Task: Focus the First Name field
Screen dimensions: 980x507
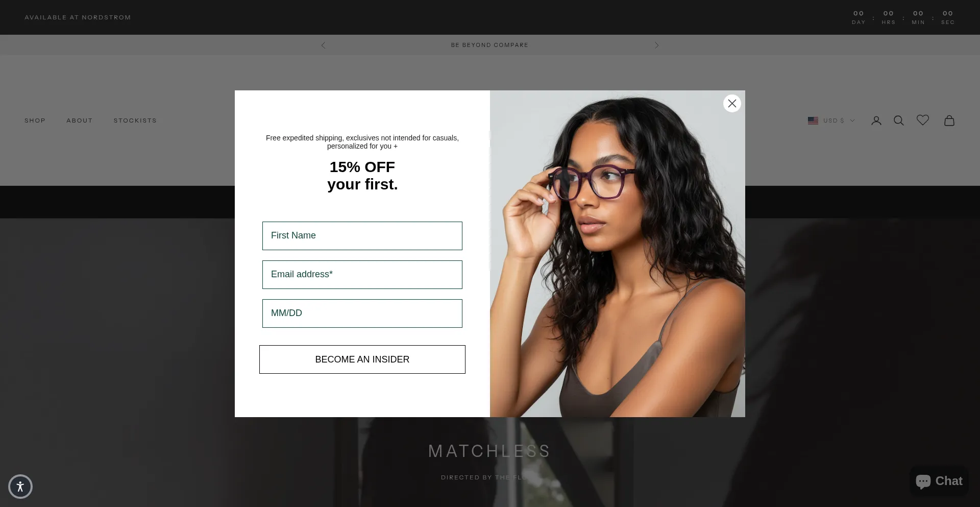Action: pyautogui.click(x=362, y=236)
